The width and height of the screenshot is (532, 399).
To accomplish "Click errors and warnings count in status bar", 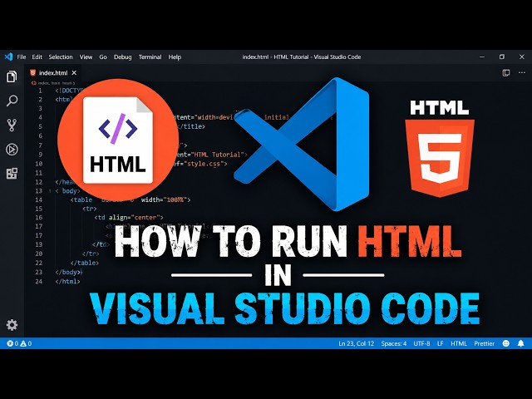I will [19, 343].
